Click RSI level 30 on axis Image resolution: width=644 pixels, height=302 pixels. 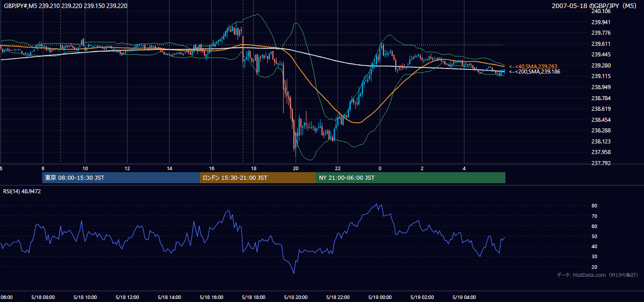(x=594, y=257)
